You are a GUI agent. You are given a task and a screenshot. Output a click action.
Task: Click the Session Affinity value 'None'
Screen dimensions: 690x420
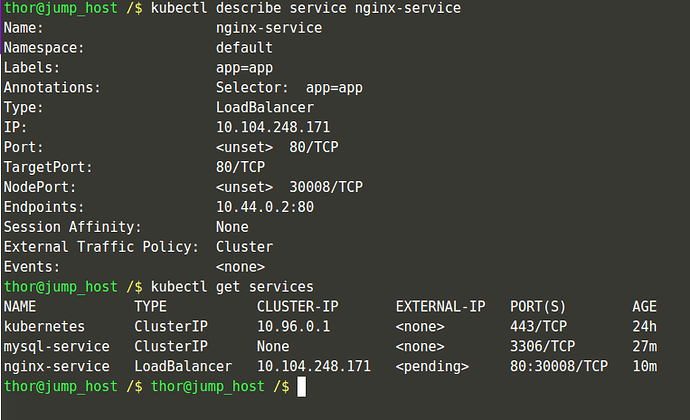(232, 227)
